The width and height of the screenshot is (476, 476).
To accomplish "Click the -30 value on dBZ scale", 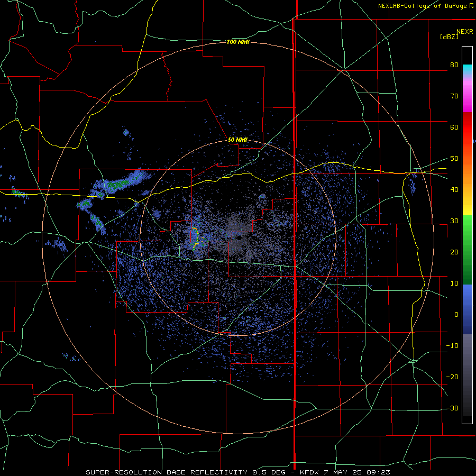I will pyautogui.click(x=452, y=408).
